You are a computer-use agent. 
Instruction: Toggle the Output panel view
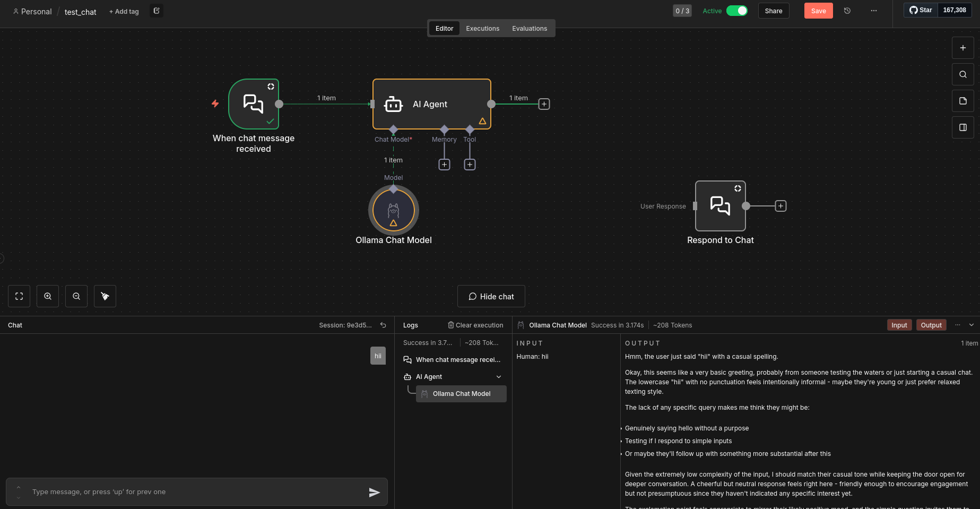(x=931, y=325)
